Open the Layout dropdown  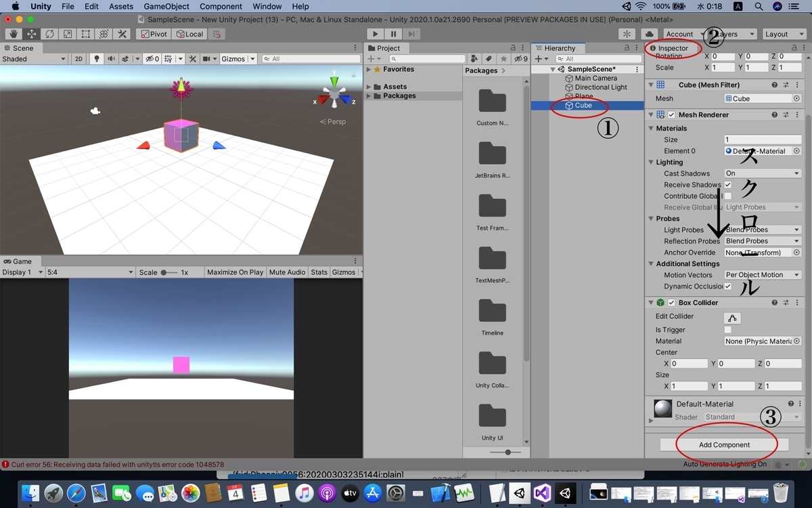click(x=783, y=34)
